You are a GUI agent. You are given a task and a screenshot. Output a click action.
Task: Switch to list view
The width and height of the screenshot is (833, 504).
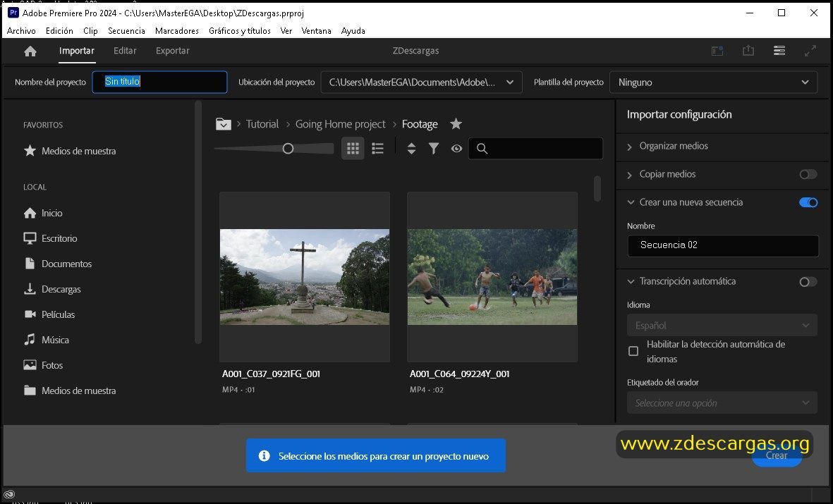378,149
